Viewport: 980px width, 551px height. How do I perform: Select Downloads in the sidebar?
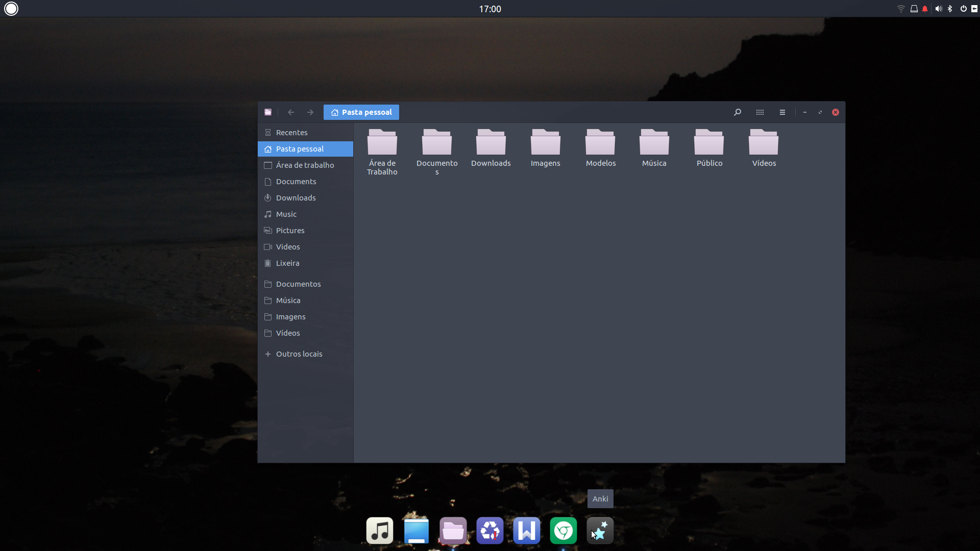(x=305, y=198)
